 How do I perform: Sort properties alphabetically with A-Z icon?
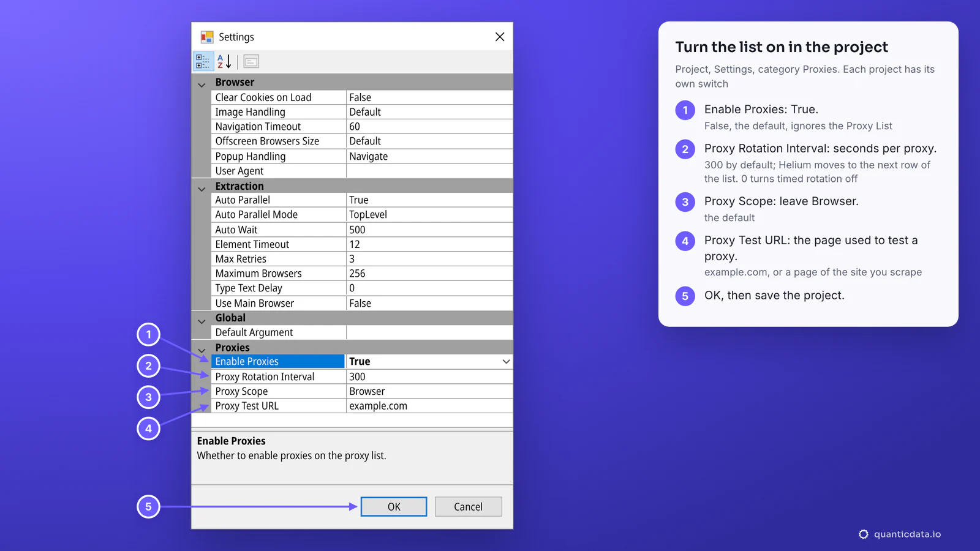pyautogui.click(x=224, y=61)
